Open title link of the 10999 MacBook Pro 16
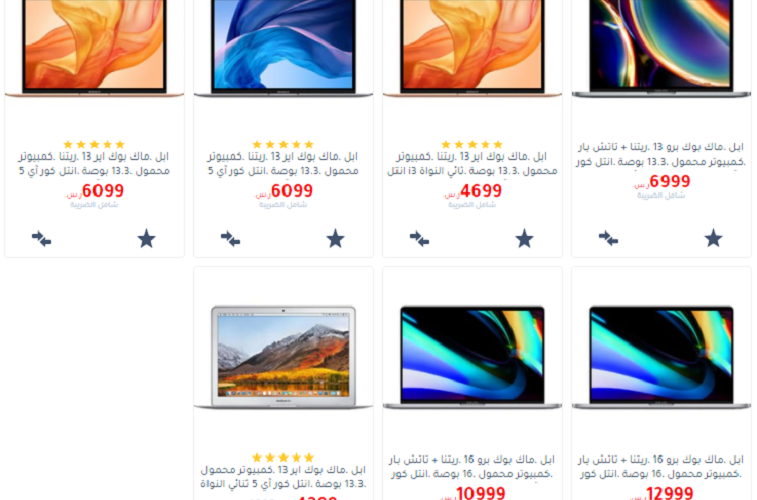The image size is (757, 500). click(x=472, y=467)
